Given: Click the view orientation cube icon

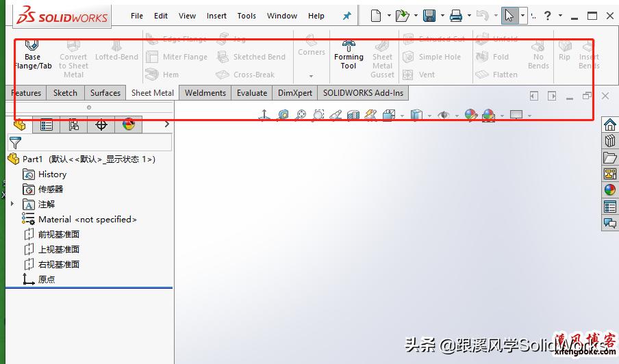Looking at the screenshot, I should (389, 115).
